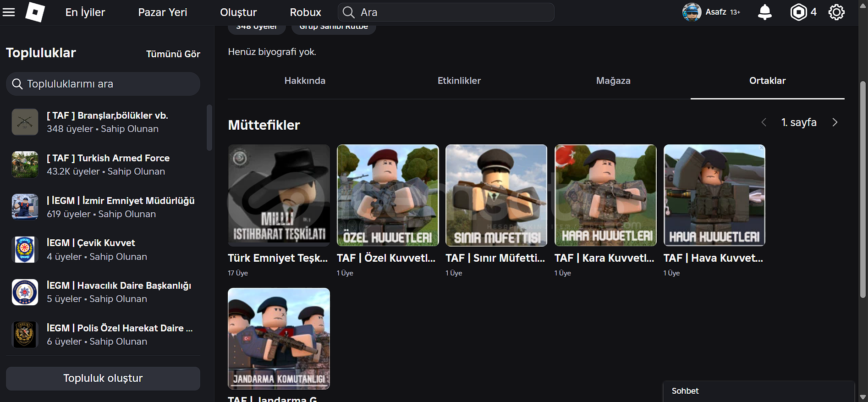This screenshot has width=868, height=402.
Task: Open the Robux menu
Action: 305,12
